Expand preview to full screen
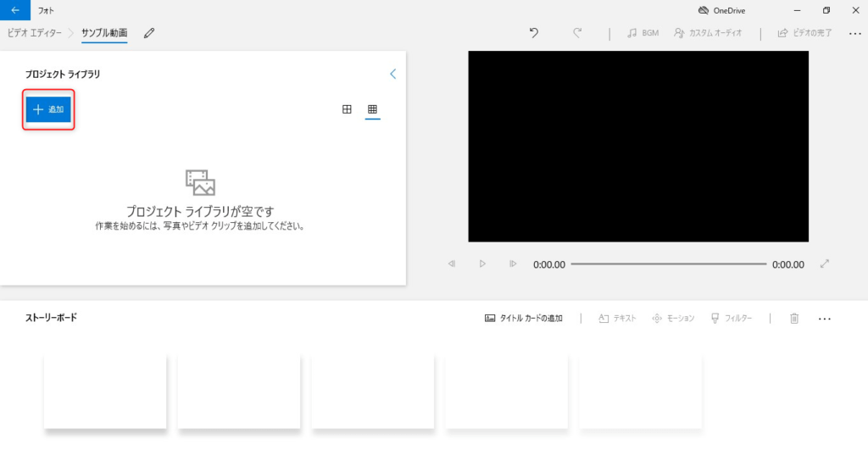 click(x=825, y=264)
